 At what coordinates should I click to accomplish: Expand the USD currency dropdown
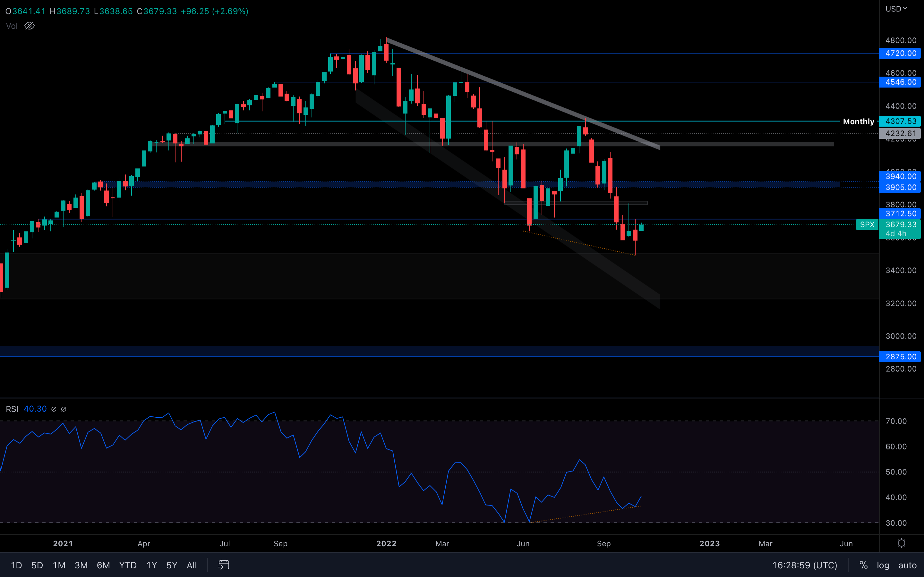pos(896,9)
